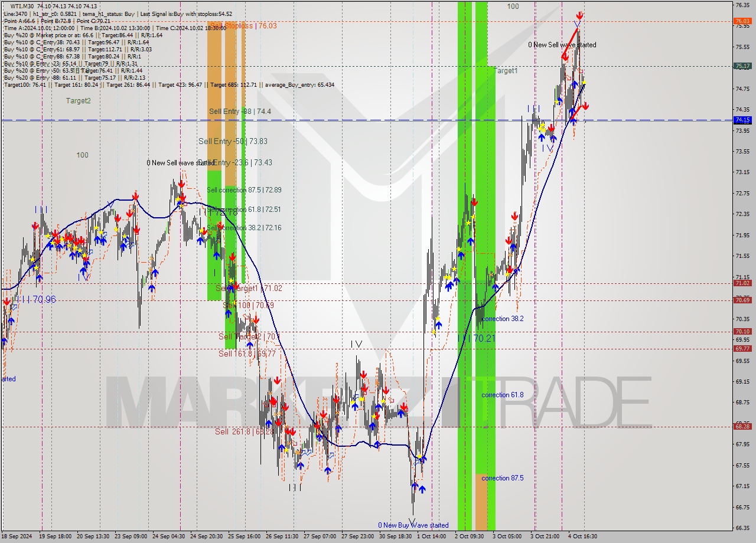This screenshot has width=756, height=543.
Task: Select the '27 Sep 23:00' time label
Action: click(357, 537)
